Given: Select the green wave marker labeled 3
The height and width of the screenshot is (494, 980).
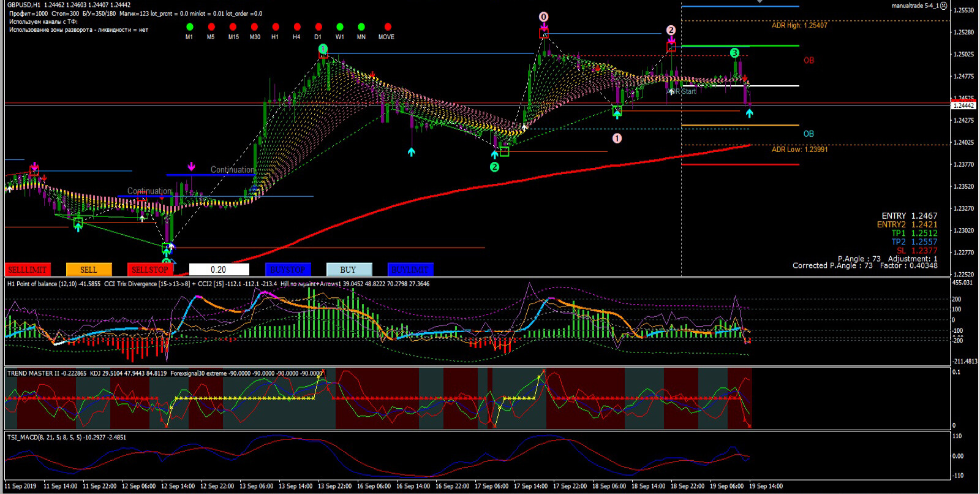Looking at the screenshot, I should [x=734, y=53].
